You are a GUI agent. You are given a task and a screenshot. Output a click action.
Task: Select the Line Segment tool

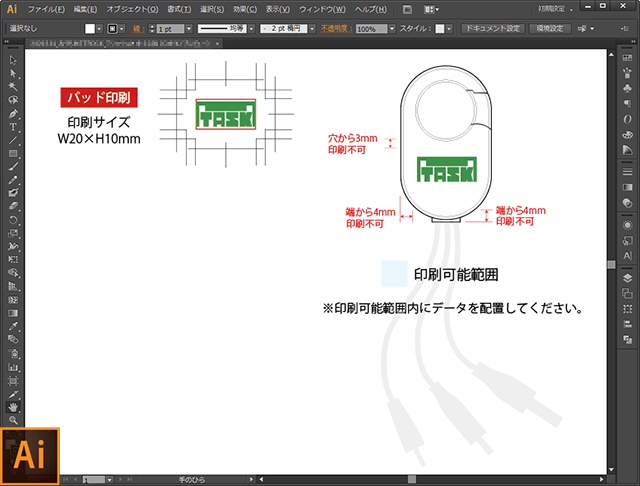(13, 140)
